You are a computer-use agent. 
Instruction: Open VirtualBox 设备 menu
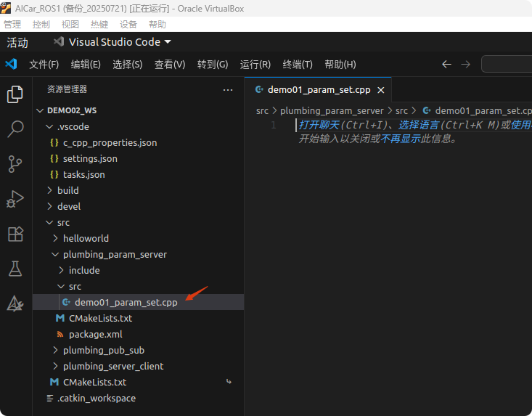pos(128,25)
